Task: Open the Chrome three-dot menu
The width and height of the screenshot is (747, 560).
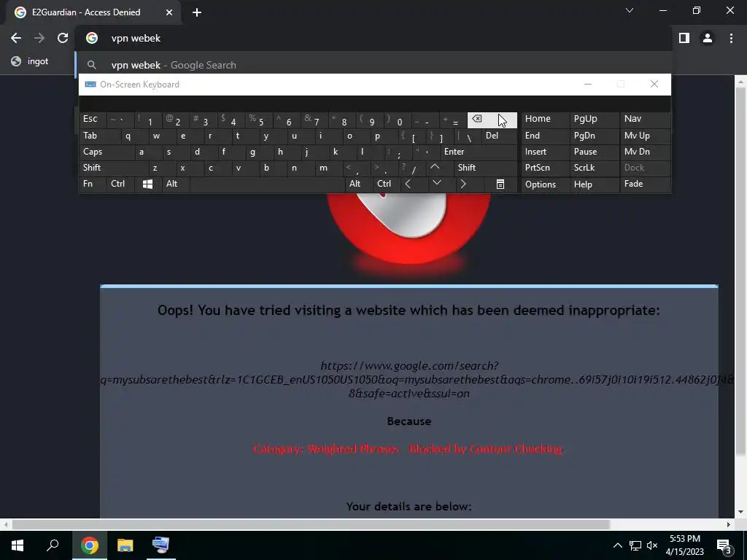Action: [731, 38]
